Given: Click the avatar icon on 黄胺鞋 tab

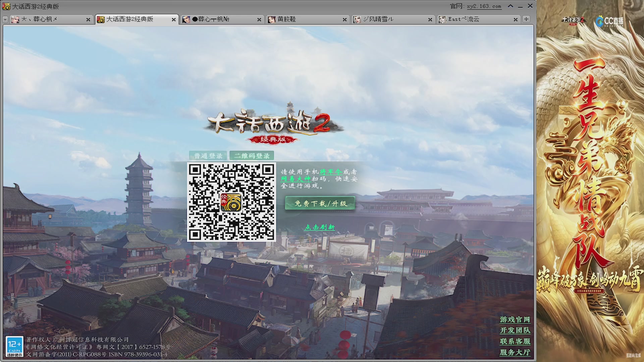Looking at the screenshot, I should coord(272,19).
